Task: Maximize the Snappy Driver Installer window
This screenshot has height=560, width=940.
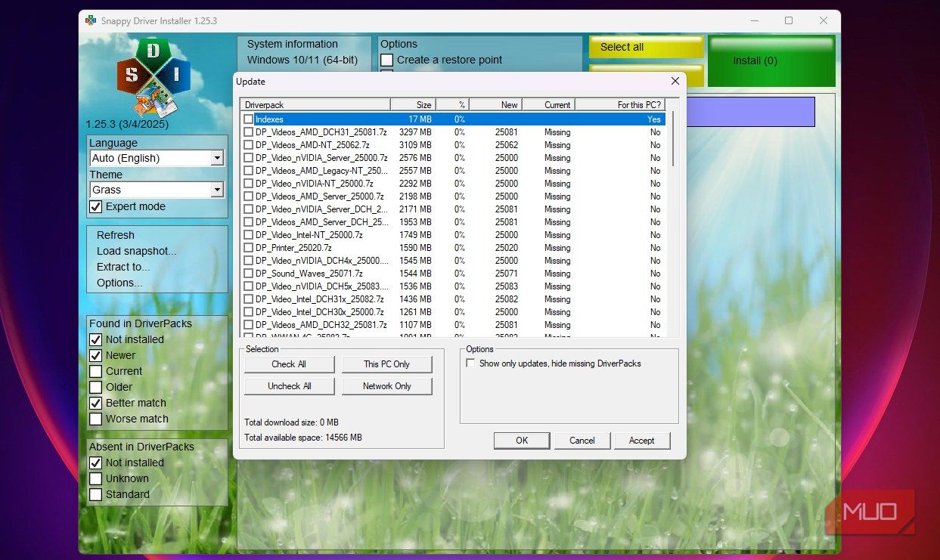Action: (789, 20)
